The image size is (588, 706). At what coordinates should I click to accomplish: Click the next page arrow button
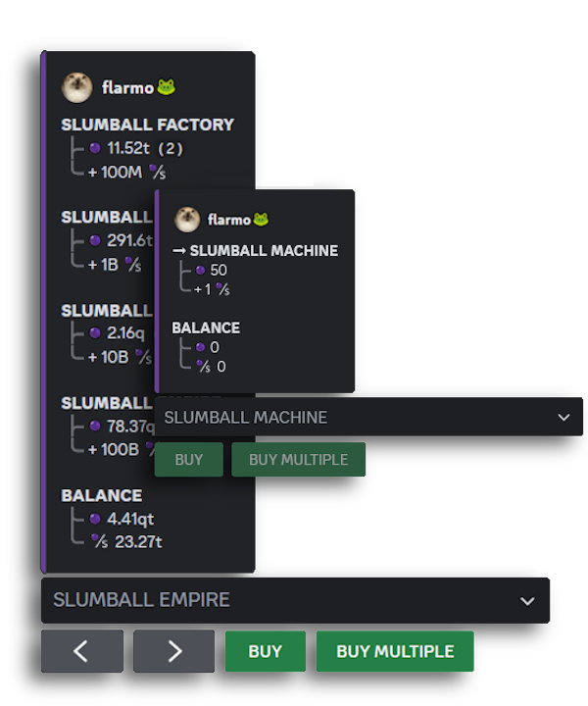(x=173, y=651)
